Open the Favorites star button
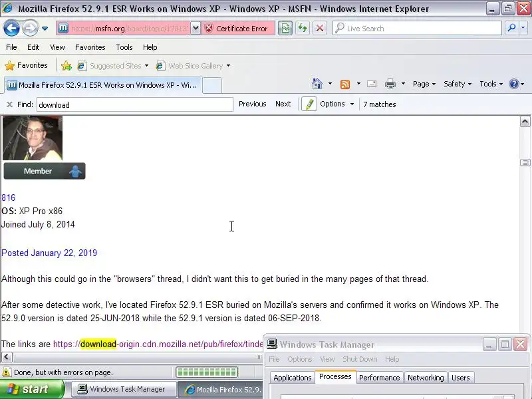This screenshot has width=532, height=399. [x=26, y=65]
